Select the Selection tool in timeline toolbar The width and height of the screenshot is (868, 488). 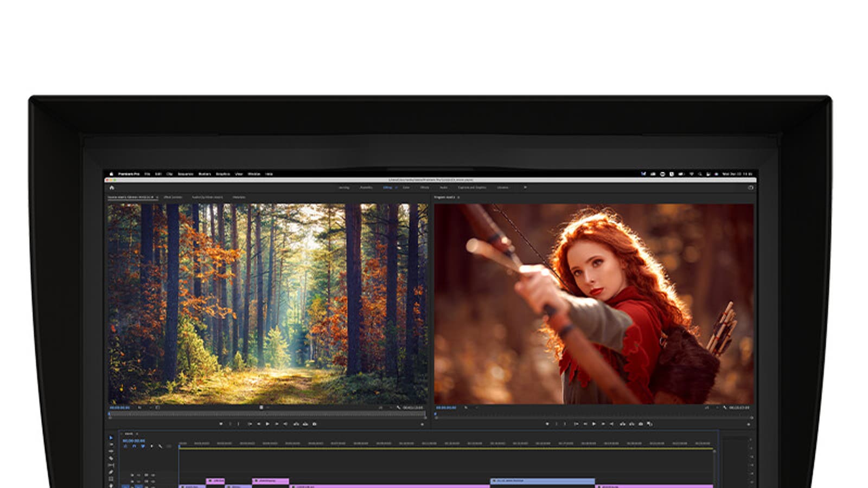click(x=111, y=438)
